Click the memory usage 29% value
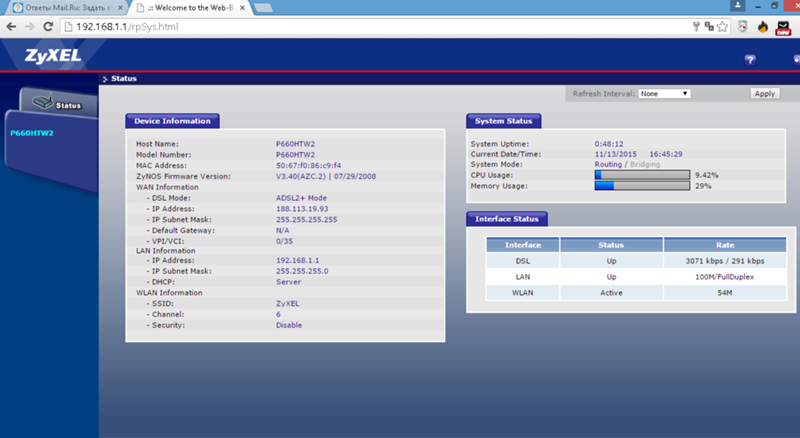The image size is (800, 438). (703, 186)
